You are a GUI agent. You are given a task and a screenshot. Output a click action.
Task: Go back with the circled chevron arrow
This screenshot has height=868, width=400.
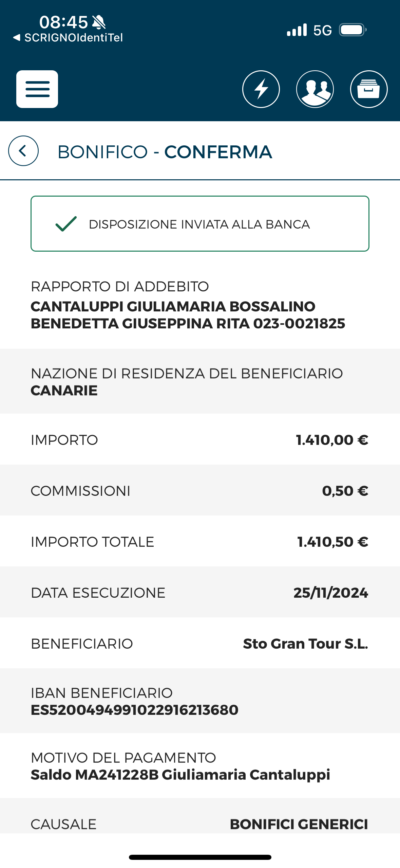pos(23,151)
